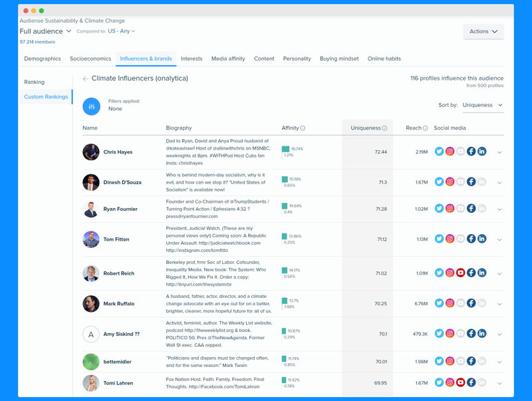Viewport: 532px width, 401px height.
Task: Click the green macOS fullscreen button
Action: click(x=41, y=11)
